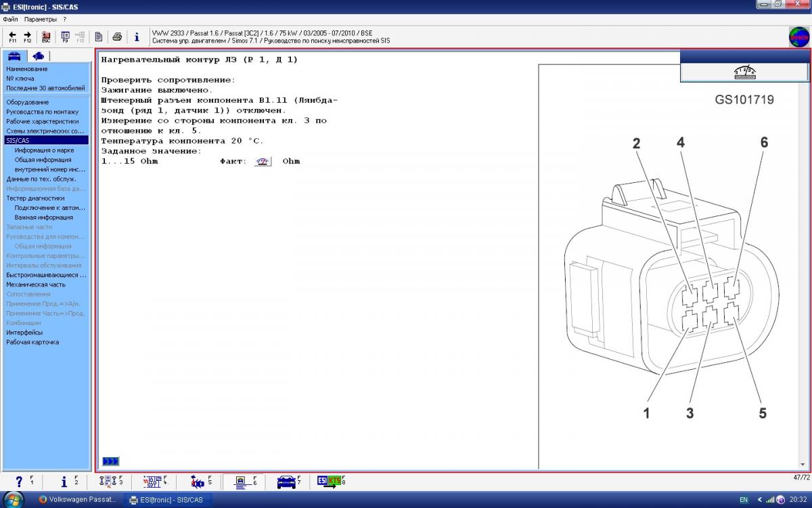Image resolution: width=812 pixels, height=508 pixels.
Task: Select № ключа in sidebar
Action: coord(20,79)
